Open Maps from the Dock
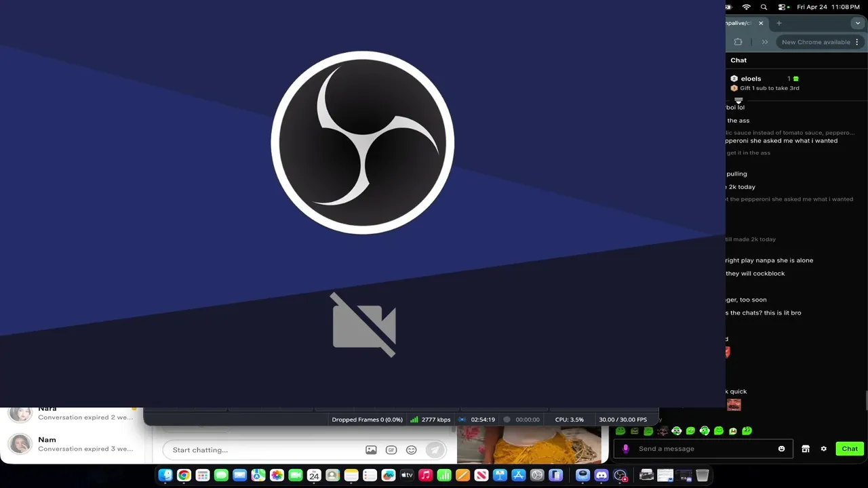This screenshot has height=488, width=868. point(258,475)
